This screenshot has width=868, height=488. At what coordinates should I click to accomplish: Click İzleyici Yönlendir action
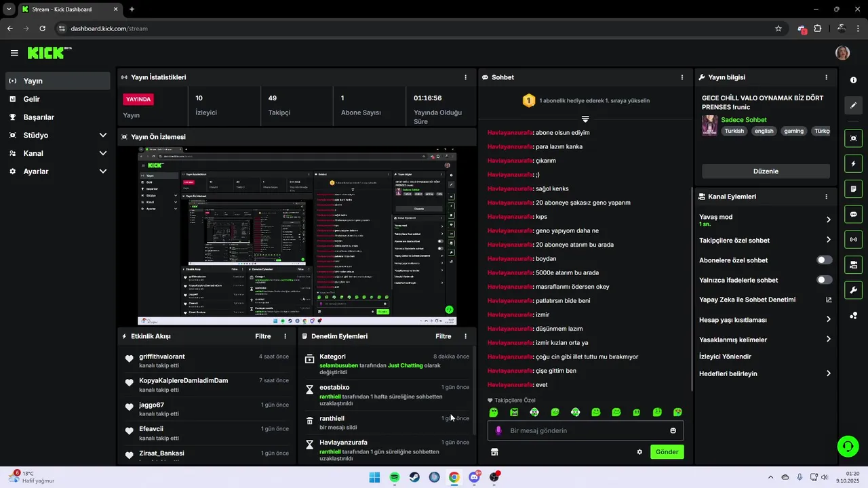coord(725,357)
